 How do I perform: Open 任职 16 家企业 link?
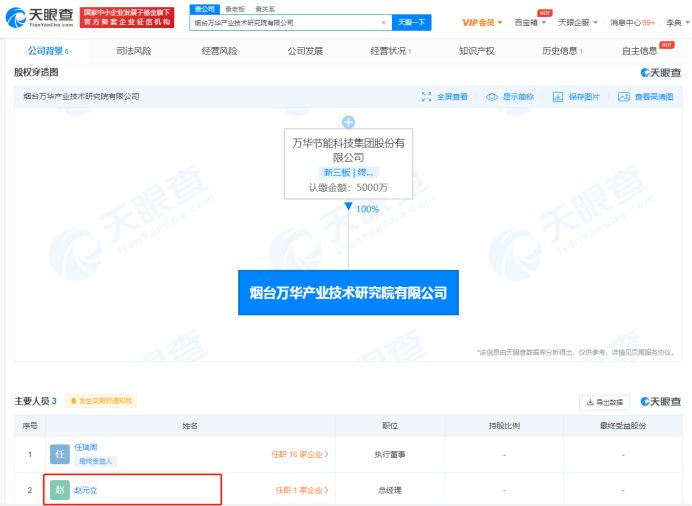(x=300, y=454)
